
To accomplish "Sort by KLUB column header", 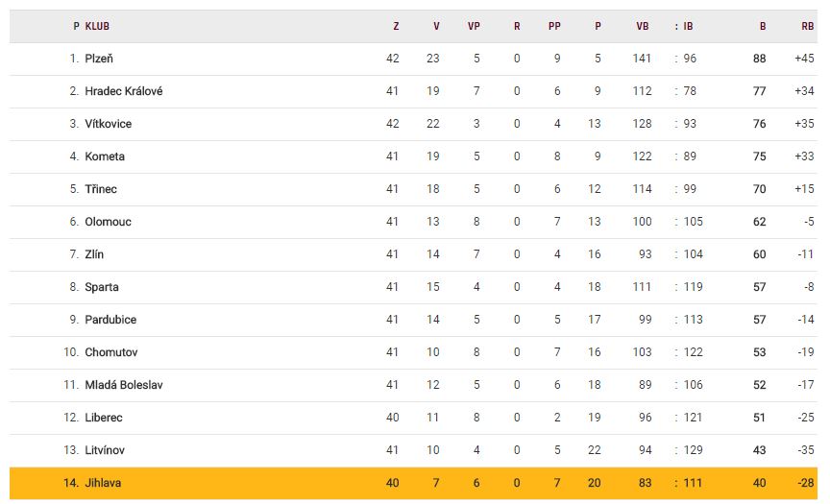I will coord(97,26).
